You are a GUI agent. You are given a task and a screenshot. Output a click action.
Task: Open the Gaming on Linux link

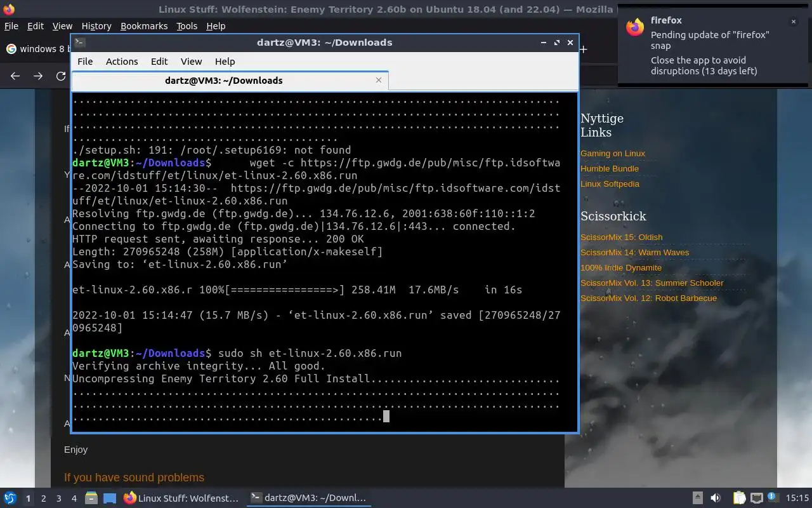[613, 154]
